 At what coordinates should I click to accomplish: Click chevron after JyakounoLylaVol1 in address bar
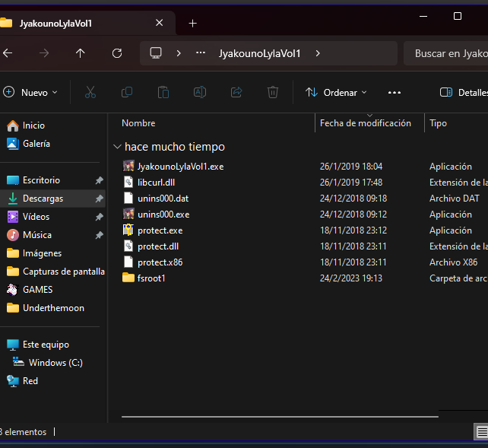pyautogui.click(x=318, y=53)
